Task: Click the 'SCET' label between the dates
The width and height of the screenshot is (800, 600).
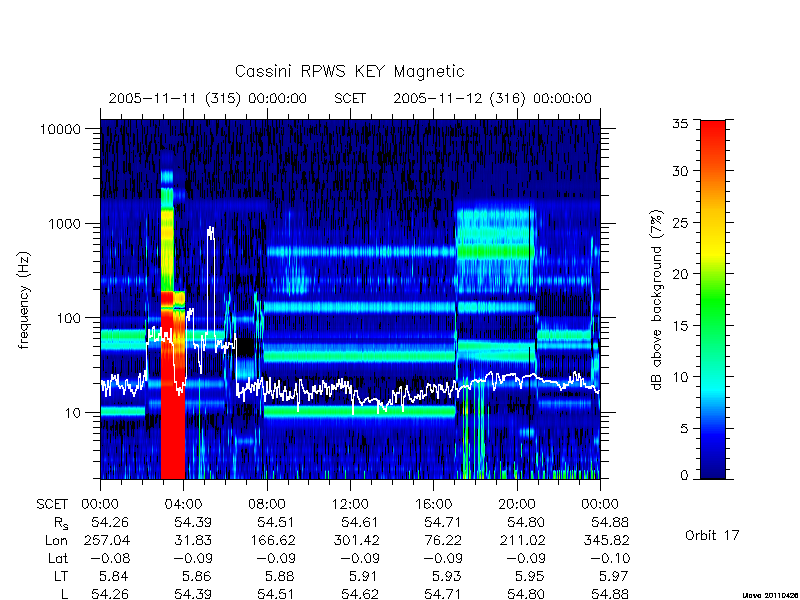Action: click(x=350, y=98)
